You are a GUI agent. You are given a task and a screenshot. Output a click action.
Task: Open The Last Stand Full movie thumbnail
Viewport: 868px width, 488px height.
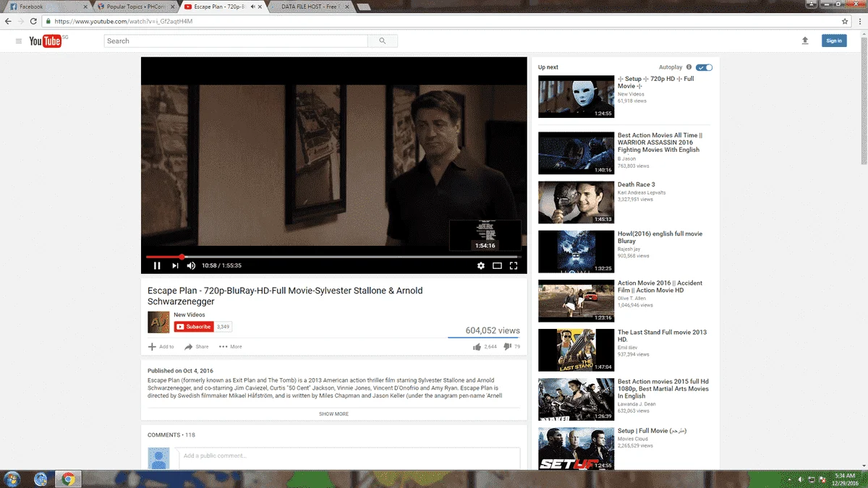pos(576,350)
